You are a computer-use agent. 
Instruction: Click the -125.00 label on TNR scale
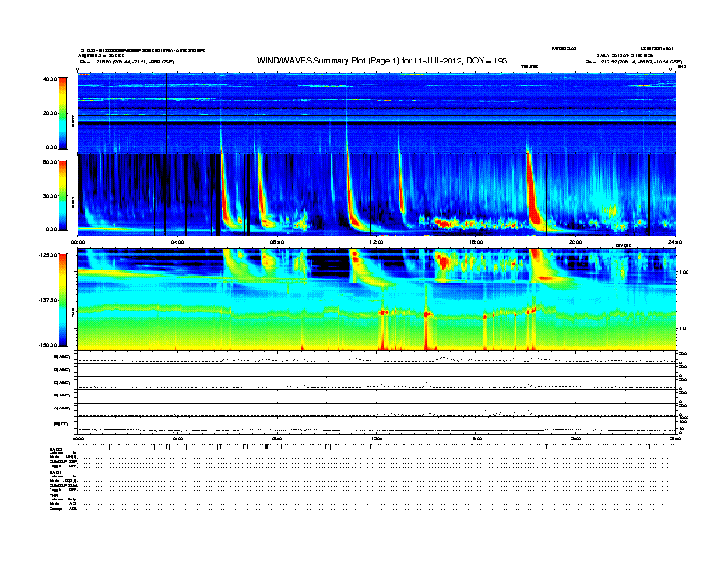tap(48, 255)
